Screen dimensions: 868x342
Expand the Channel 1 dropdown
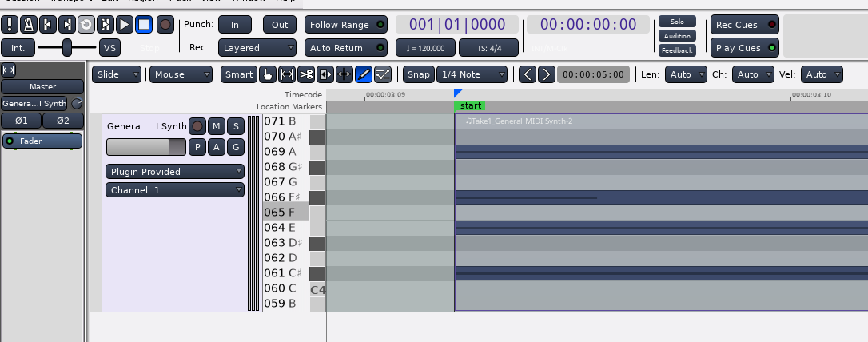(174, 190)
